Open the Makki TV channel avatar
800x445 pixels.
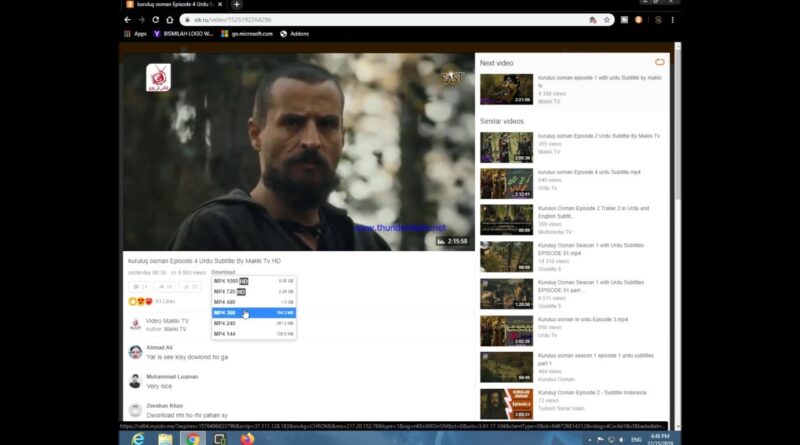coord(135,325)
